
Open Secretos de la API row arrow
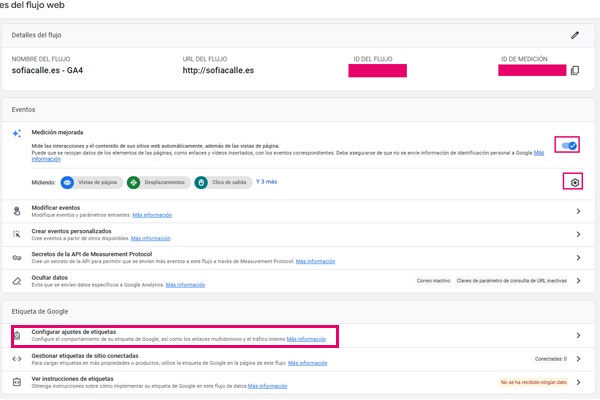[578, 257]
